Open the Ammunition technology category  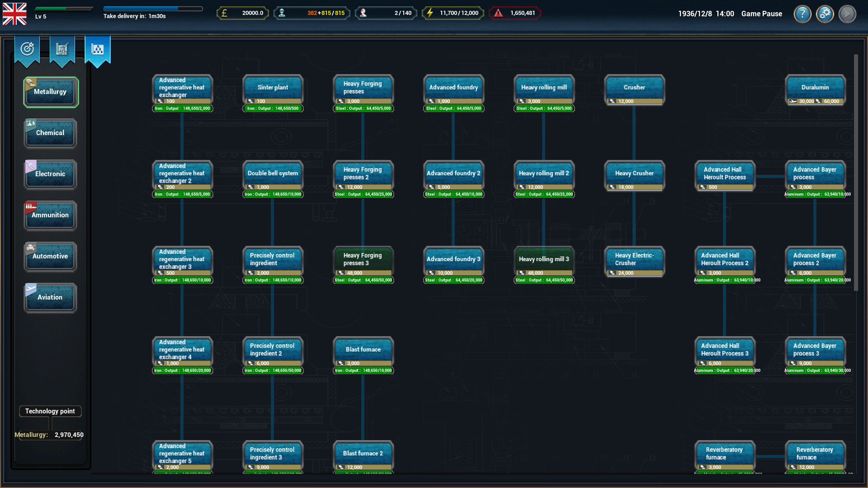point(50,216)
